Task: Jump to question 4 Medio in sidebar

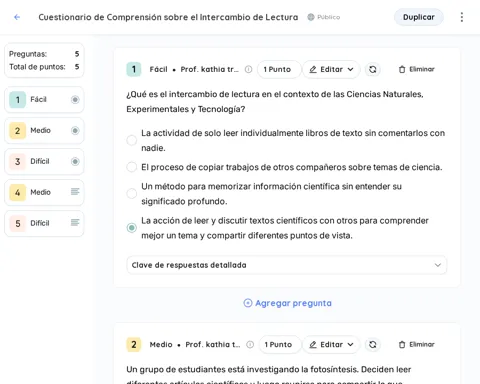Action: pos(44,193)
